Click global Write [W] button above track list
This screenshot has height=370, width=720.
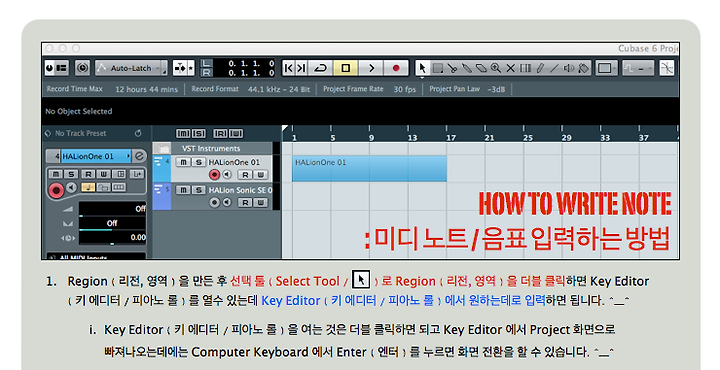pos(236,133)
